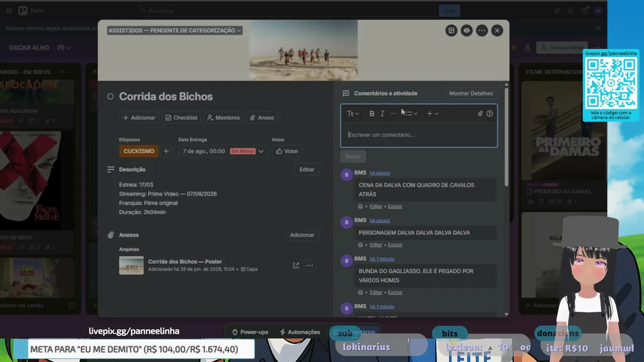Open the Membros button
The height and width of the screenshot is (362, 644).
[223, 118]
